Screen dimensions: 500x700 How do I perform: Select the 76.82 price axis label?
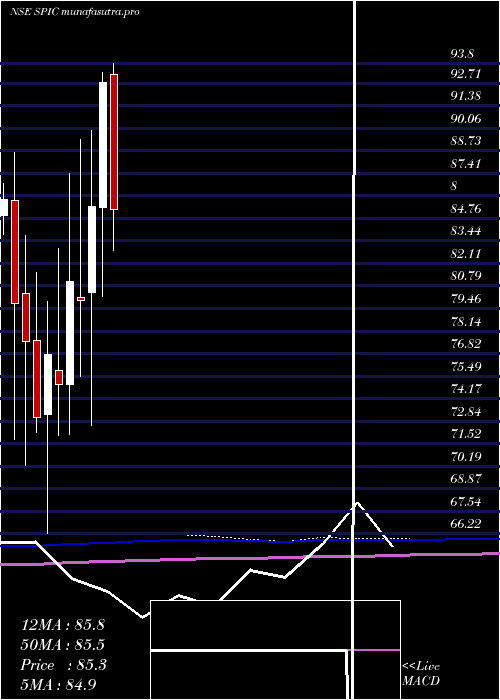(466, 344)
